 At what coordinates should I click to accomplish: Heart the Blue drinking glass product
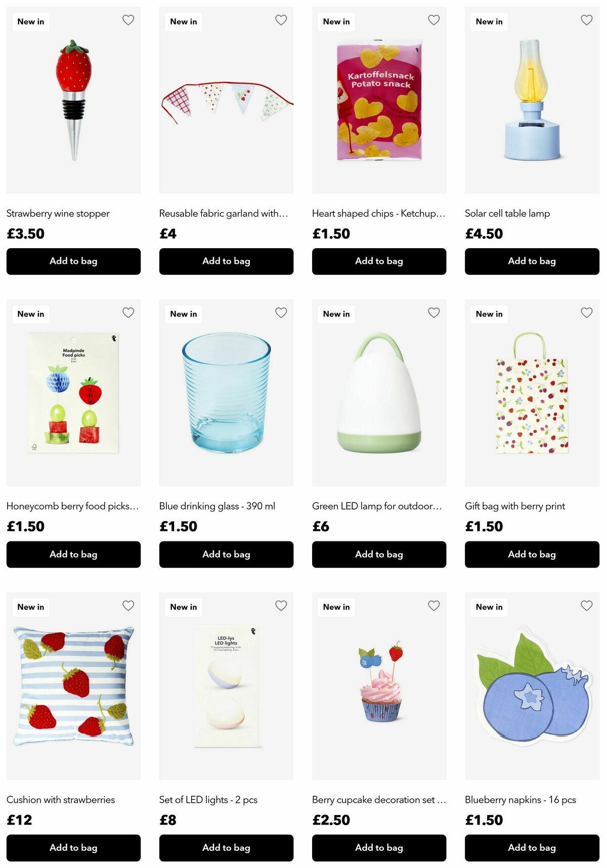coord(281,313)
